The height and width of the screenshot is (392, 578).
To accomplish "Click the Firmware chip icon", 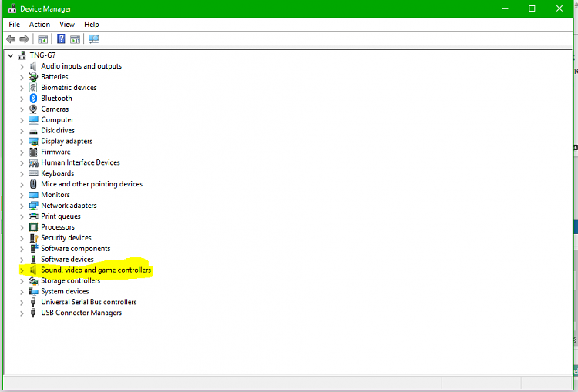I will click(33, 152).
